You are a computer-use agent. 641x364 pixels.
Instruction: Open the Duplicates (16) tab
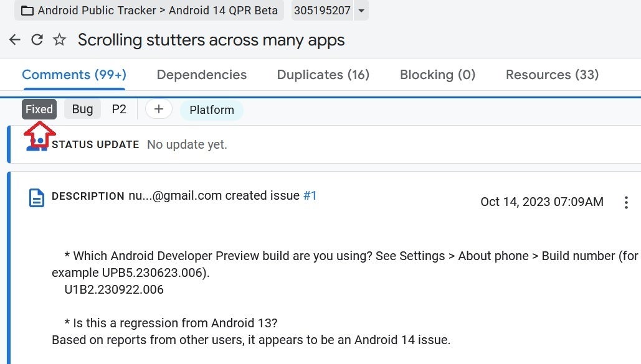coord(323,75)
